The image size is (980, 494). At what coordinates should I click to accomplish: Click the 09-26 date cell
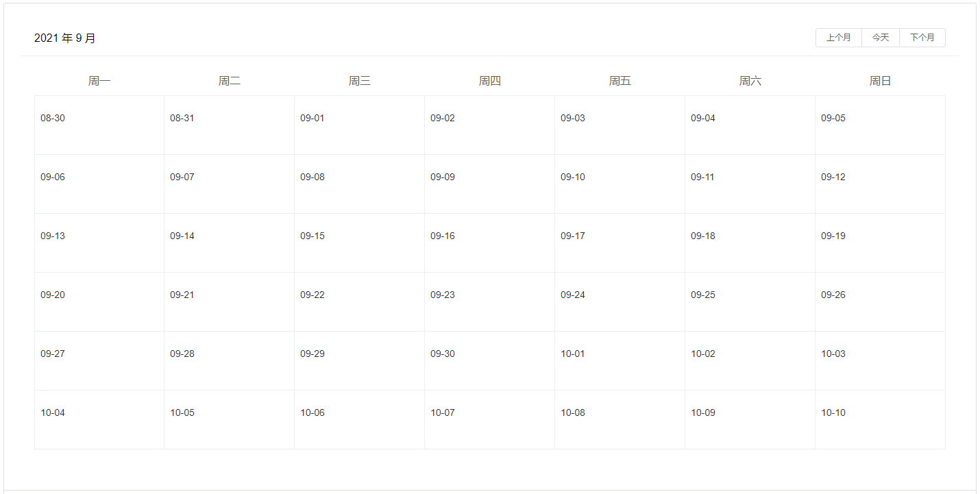click(x=880, y=302)
